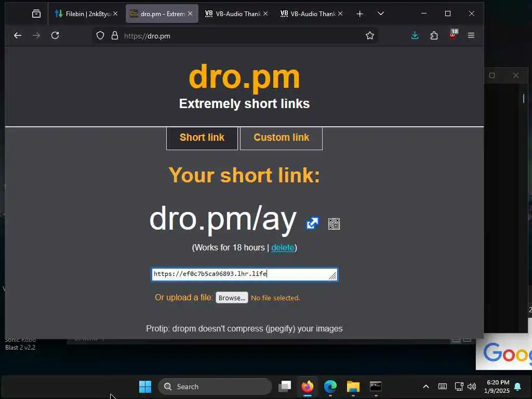Open the terminal taskbar icon
The width and height of the screenshot is (532, 399).
coord(376,387)
